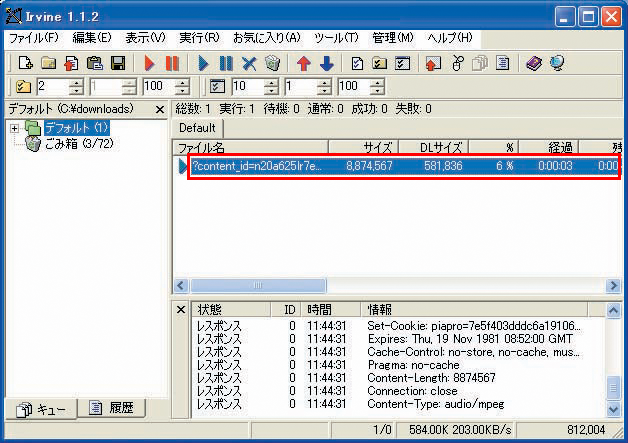
Task: Click the 情報 log column header
Action: tap(475, 309)
